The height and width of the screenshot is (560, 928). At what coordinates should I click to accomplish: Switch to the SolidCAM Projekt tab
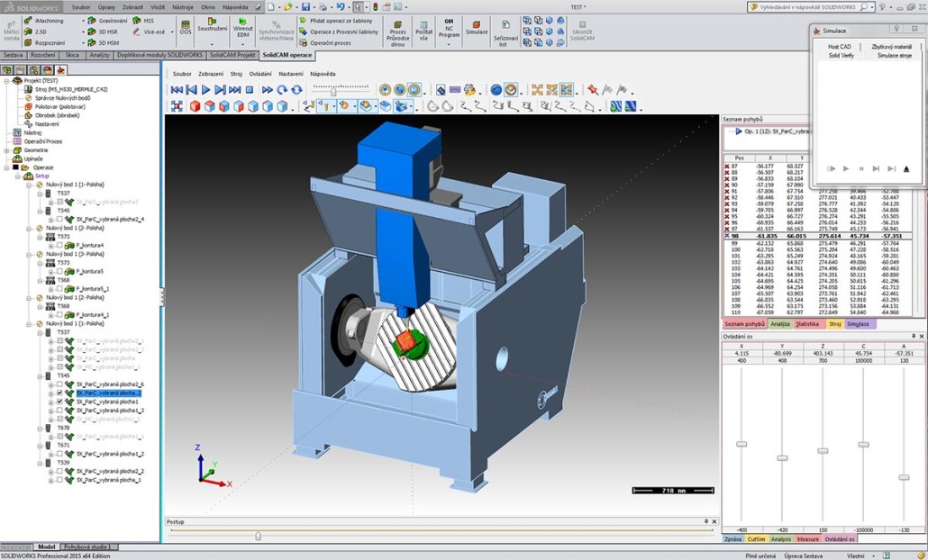[x=232, y=55]
